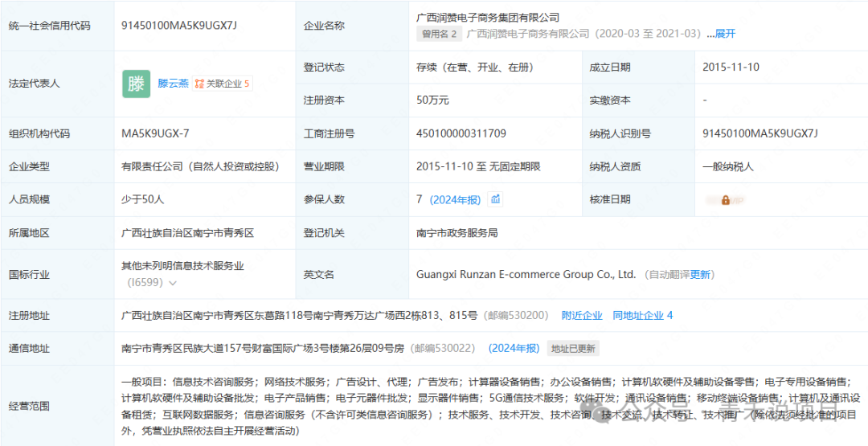Click the 通信地址 label

(30, 348)
